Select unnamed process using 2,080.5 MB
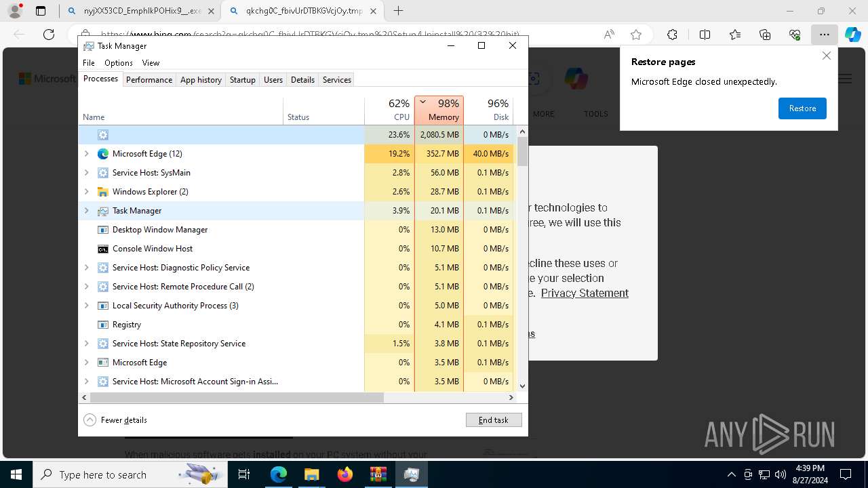Screen dimensions: 868x488 [297, 135]
